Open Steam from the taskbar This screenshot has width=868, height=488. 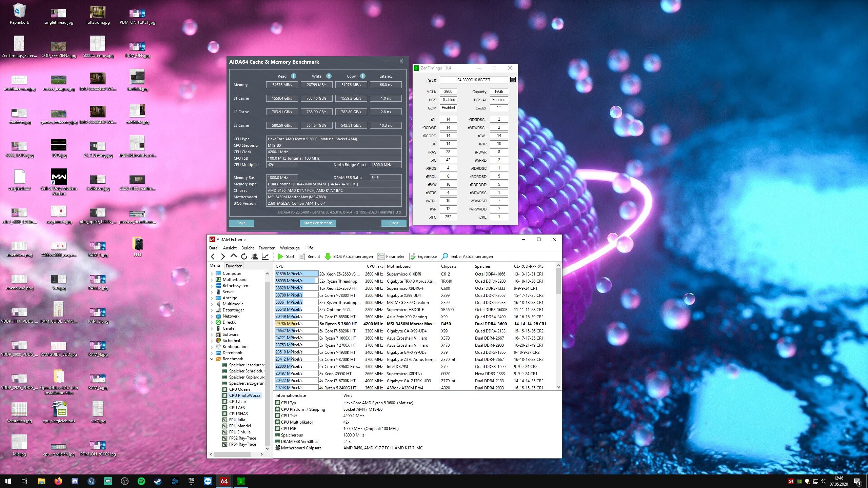pos(158,481)
